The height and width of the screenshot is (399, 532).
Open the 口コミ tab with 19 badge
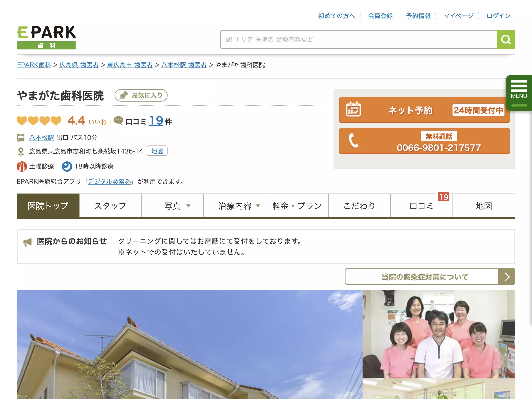[x=422, y=205]
